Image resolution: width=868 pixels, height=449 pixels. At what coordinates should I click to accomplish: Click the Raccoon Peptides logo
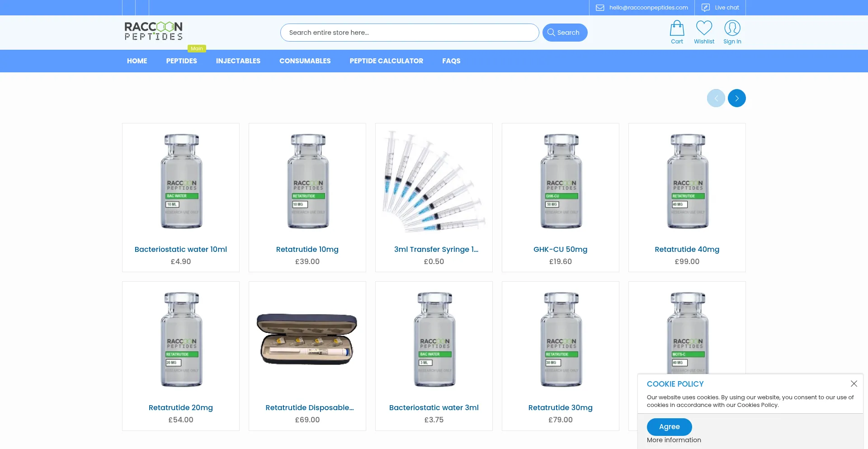coord(154,31)
